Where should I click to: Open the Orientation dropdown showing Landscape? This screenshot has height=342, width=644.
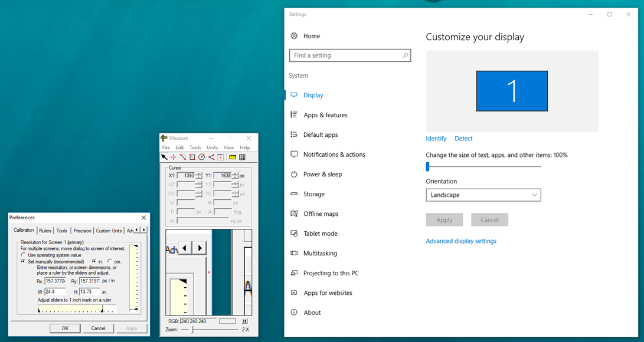tap(483, 195)
